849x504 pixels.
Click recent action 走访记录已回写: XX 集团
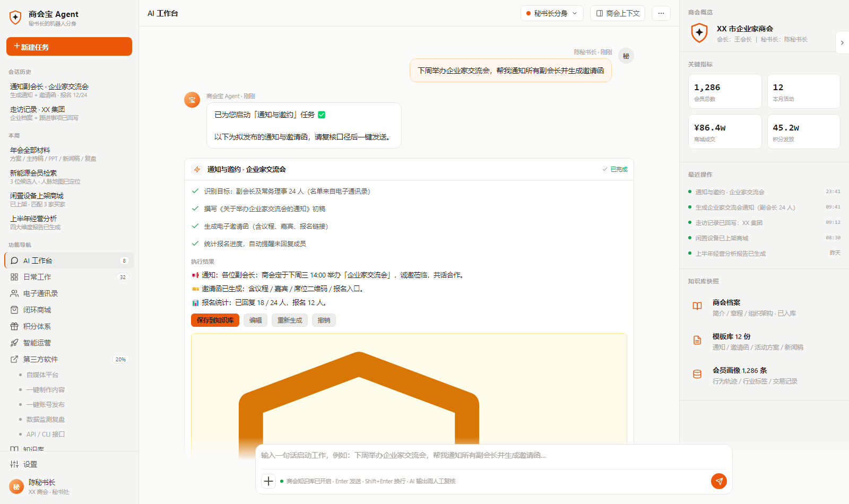tap(764, 223)
